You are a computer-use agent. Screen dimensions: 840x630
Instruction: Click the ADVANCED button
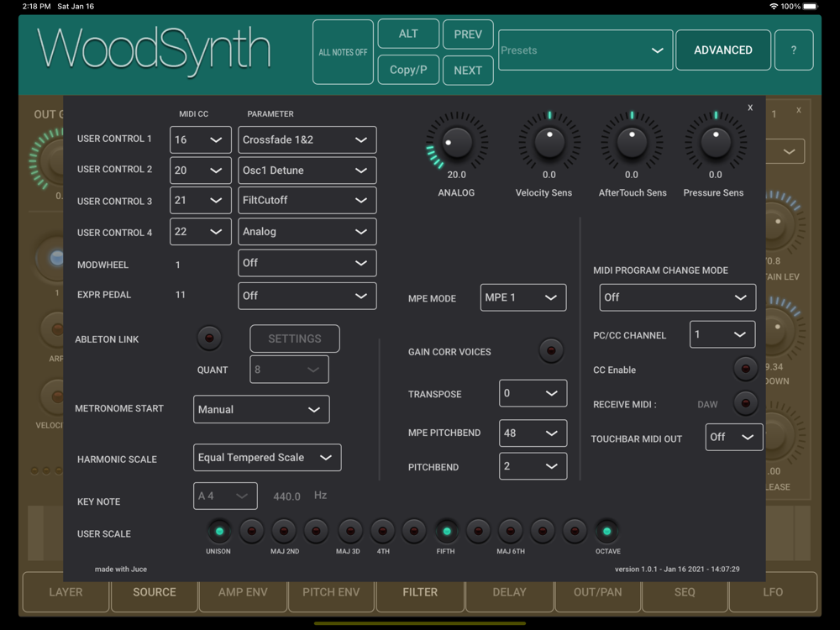(722, 50)
